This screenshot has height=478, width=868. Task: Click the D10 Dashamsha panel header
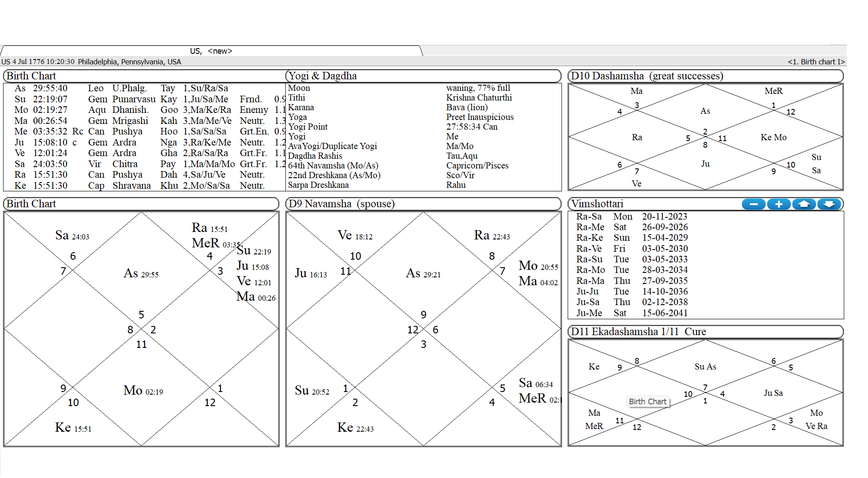tap(647, 76)
